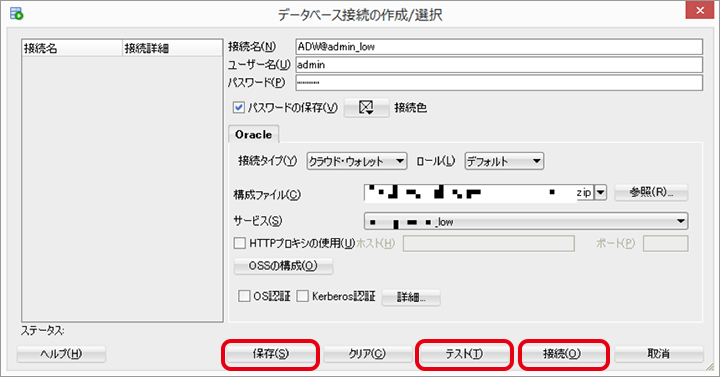Open the サービス dropdown list

tap(526, 221)
